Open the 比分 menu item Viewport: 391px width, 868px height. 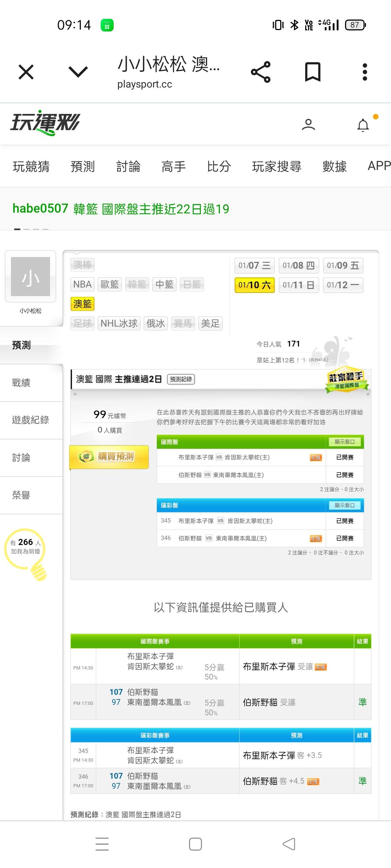pos(219,166)
